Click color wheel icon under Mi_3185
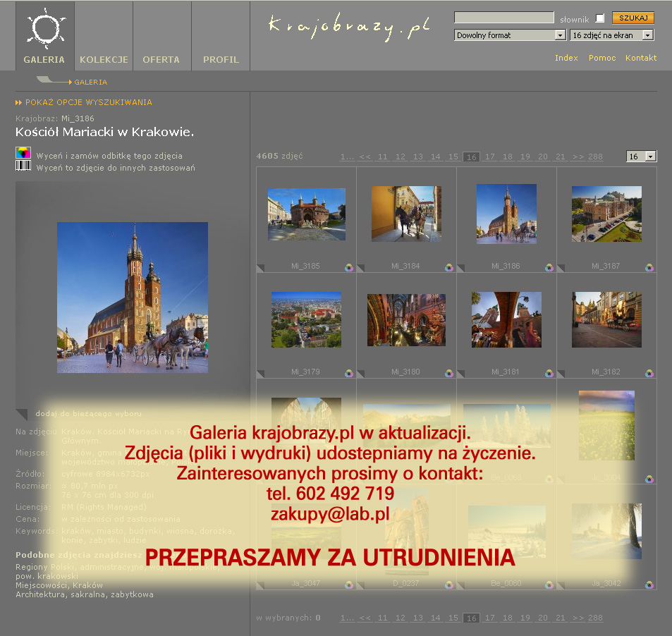 (x=349, y=267)
